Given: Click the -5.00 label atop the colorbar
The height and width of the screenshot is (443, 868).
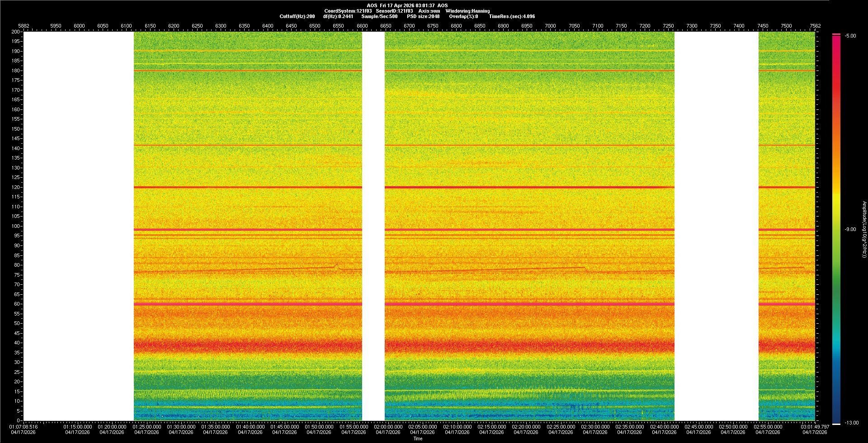Looking at the screenshot, I should [x=850, y=36].
